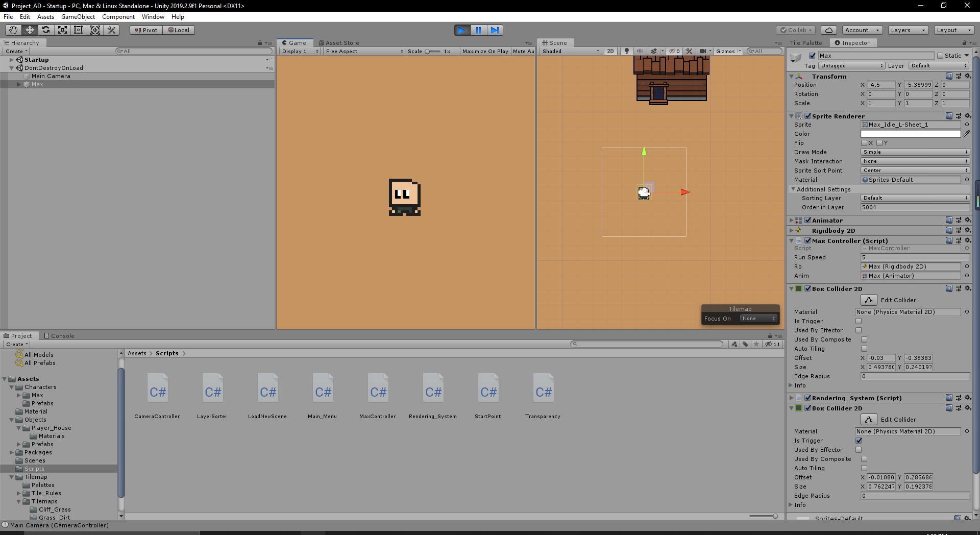Click the Pause button

[x=478, y=30]
